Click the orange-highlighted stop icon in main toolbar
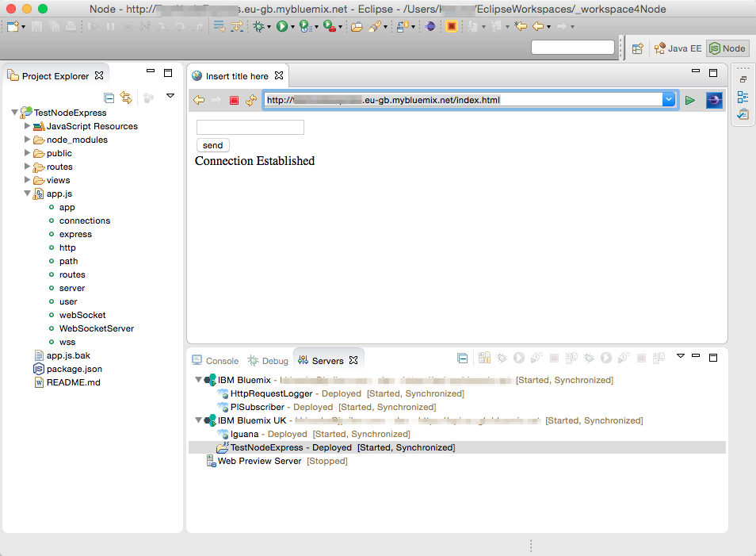Screen dimensions: 756x556 coord(451,26)
